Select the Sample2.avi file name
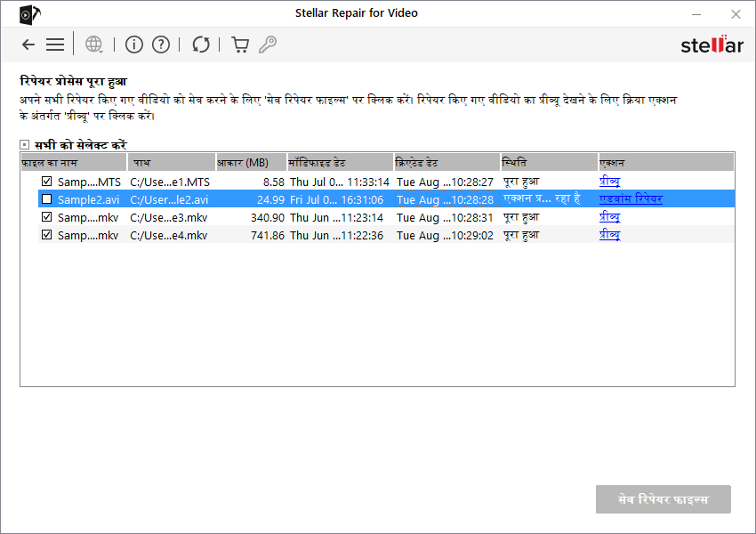The image size is (756, 534). [x=88, y=199]
